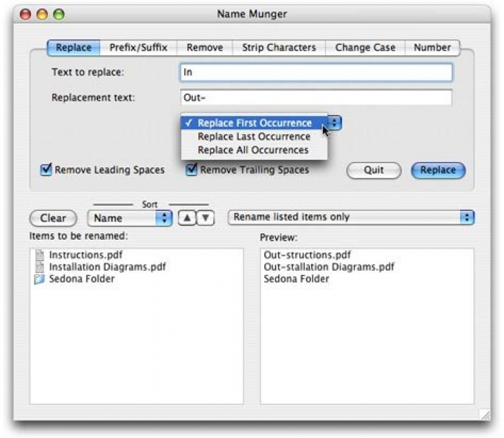Screen dimensions: 504x438
Task: Switch to the Remove tab
Action: 205,48
